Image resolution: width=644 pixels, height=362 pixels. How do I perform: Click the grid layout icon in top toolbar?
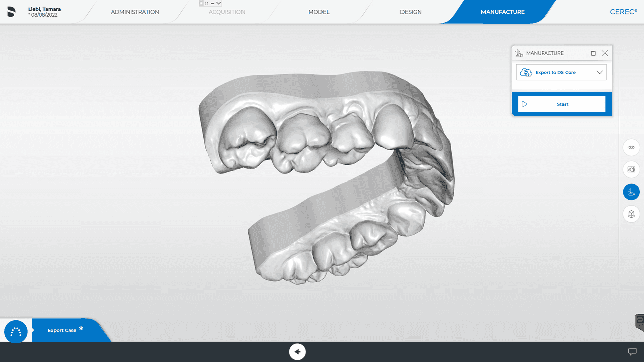(201, 3)
